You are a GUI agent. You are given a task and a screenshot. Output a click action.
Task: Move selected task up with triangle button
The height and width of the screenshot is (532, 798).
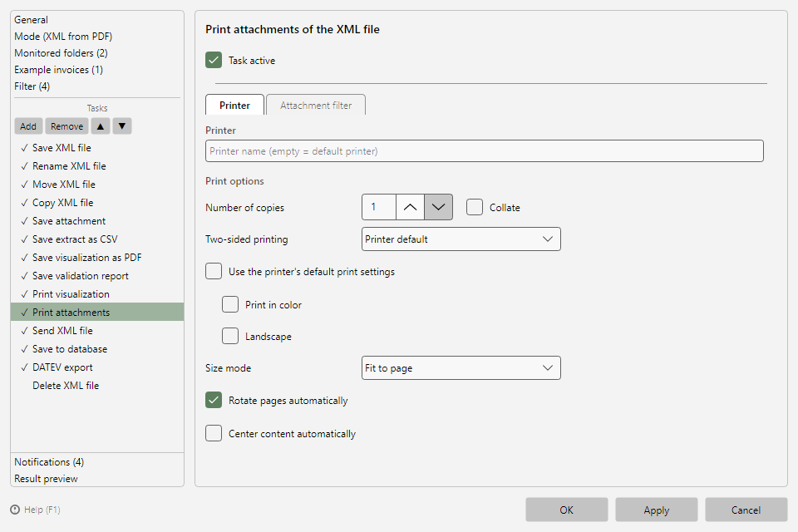pos(101,126)
